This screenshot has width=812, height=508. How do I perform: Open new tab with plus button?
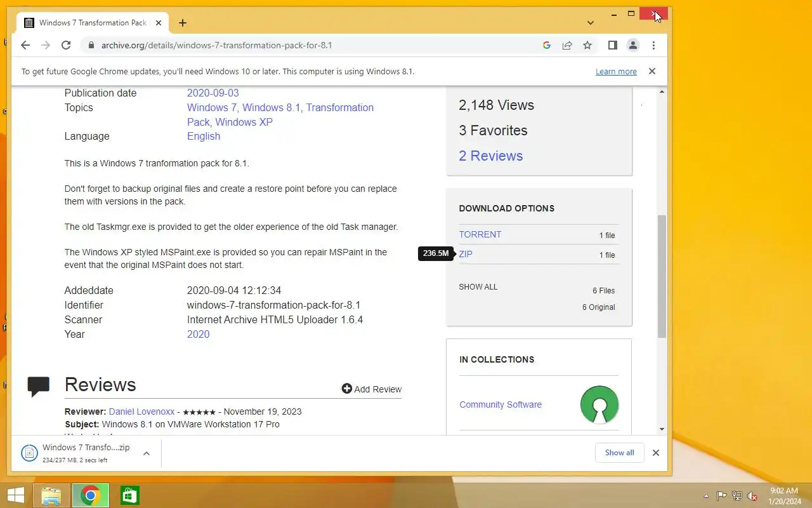click(x=183, y=23)
